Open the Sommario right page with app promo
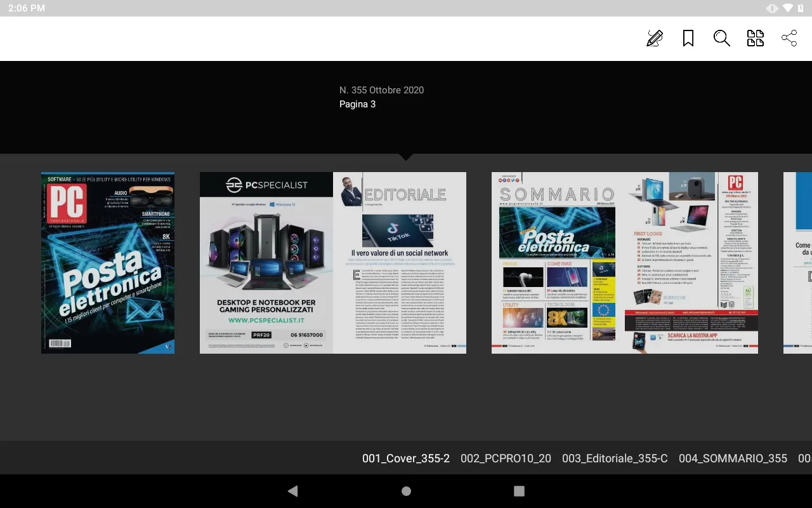This screenshot has width=812, height=508. click(x=691, y=263)
